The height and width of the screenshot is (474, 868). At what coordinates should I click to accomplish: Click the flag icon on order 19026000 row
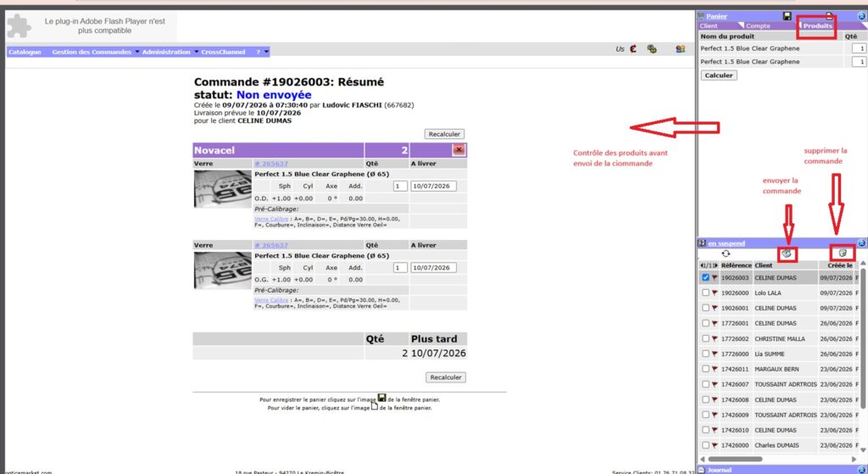(715, 293)
